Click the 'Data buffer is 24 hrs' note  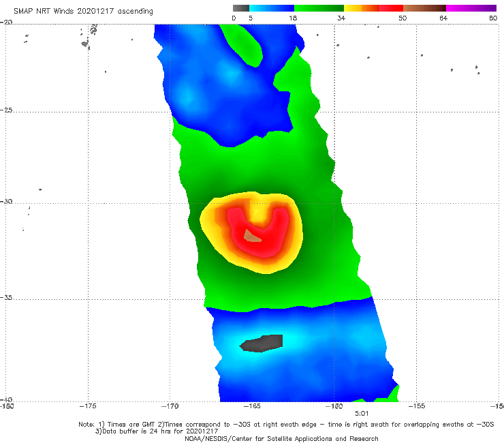(157, 431)
